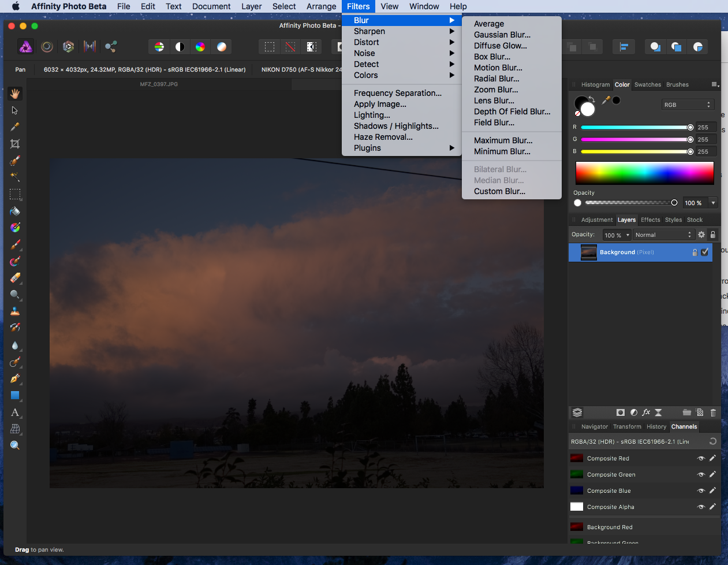Expand the Sharpen submenu
728x565 pixels.
[x=402, y=31]
